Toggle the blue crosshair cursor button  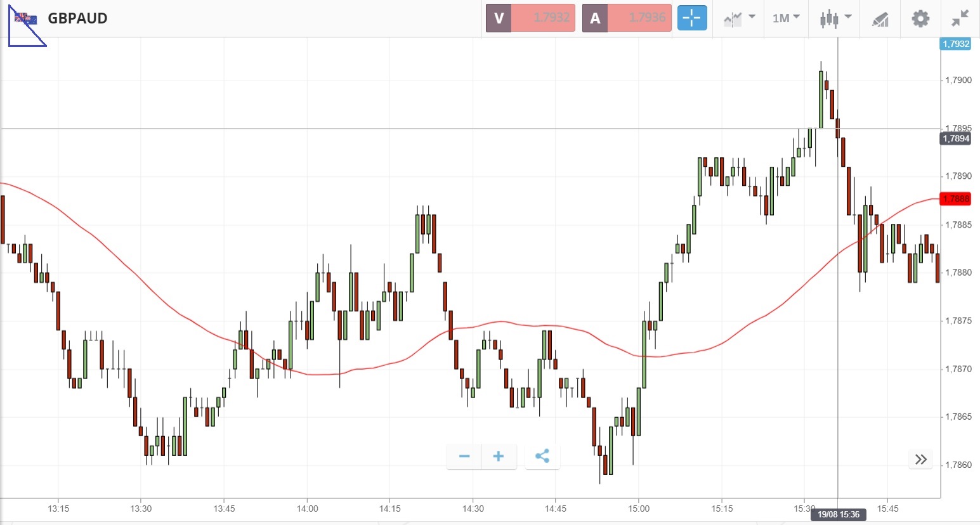(691, 18)
